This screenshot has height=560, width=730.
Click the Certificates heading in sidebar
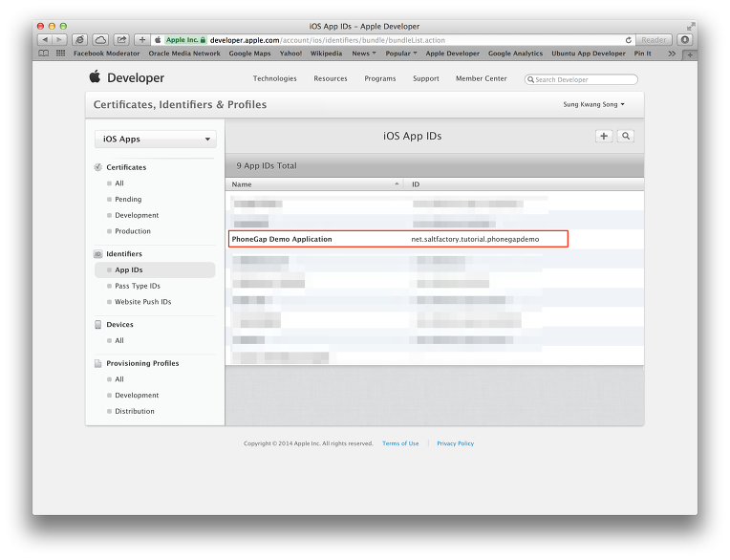[126, 167]
